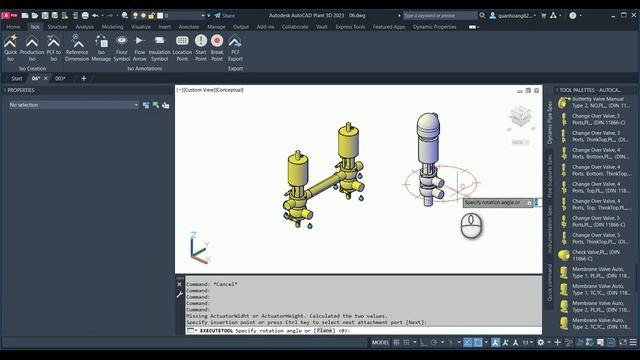Viewport: 640px width, 360px height.
Task: Click the rotation angle dynamic input box
Action: click(538, 202)
